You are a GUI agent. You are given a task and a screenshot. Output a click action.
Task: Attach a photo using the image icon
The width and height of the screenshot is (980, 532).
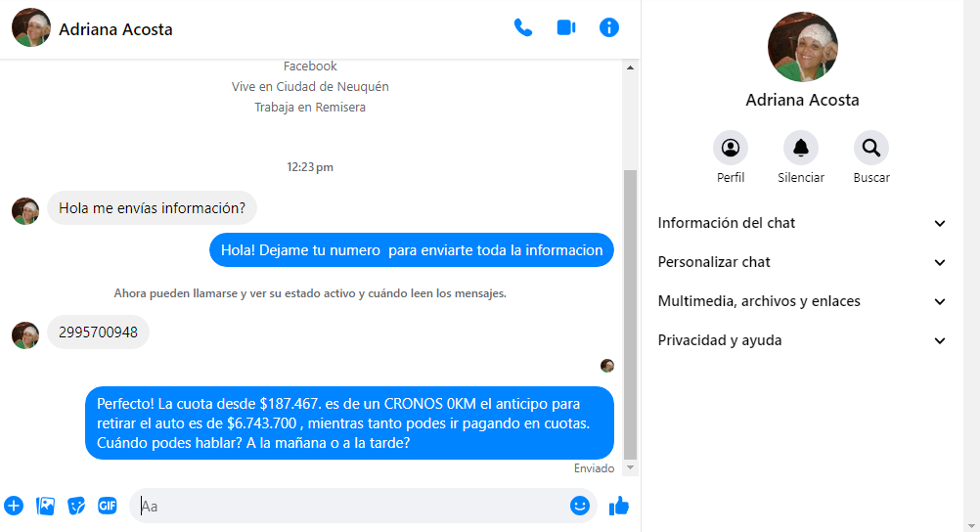point(45,506)
